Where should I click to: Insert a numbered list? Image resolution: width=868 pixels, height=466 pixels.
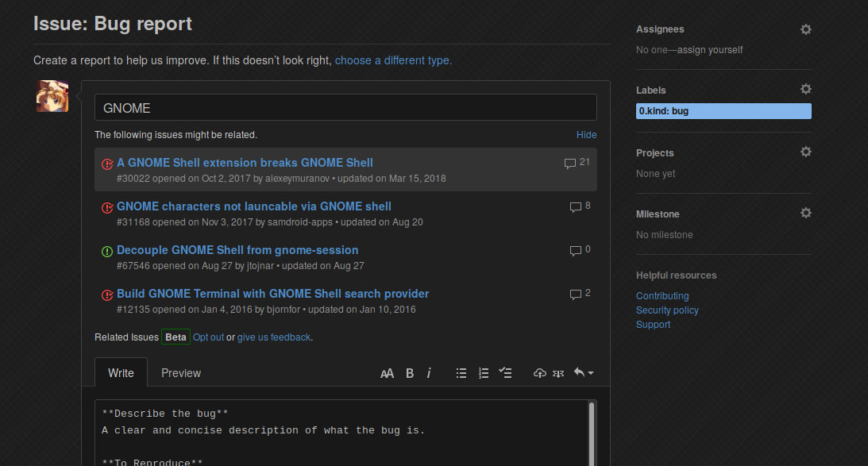(x=483, y=373)
